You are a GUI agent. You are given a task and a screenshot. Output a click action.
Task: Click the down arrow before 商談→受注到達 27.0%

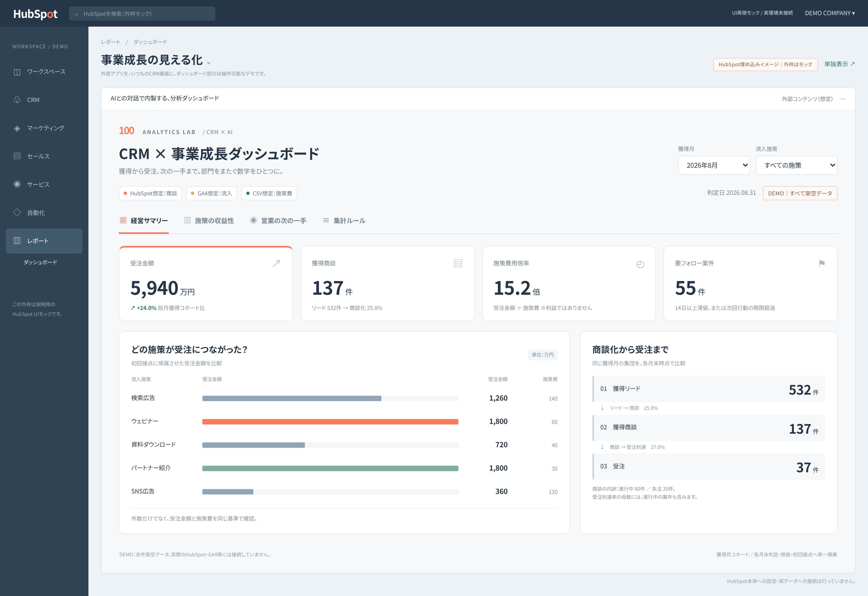pyautogui.click(x=602, y=447)
